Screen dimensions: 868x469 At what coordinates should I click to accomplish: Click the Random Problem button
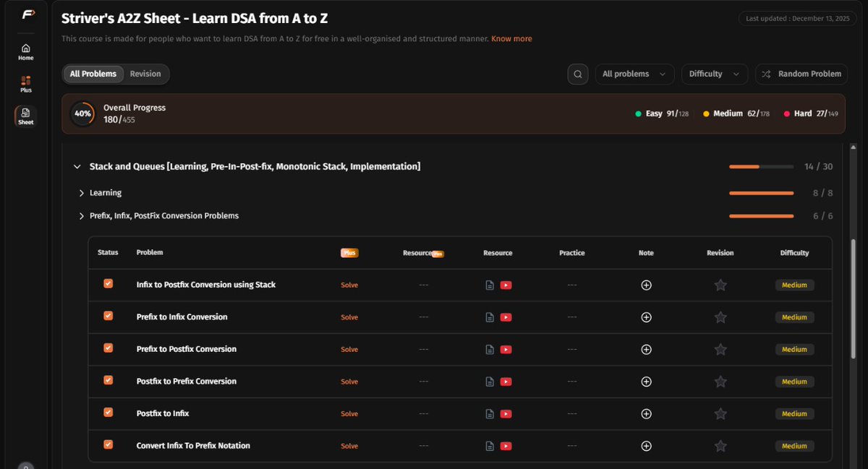[x=801, y=74]
